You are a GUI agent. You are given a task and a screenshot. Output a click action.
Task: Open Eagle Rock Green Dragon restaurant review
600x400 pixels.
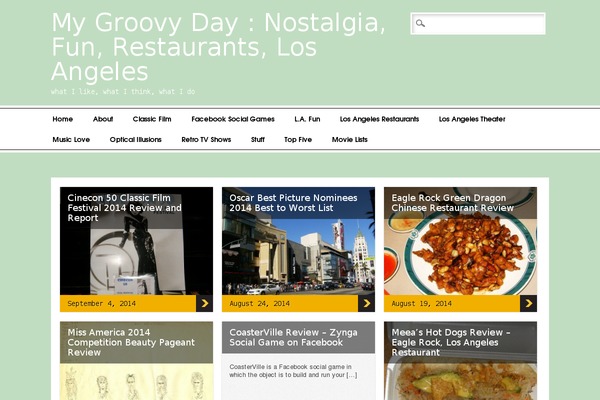click(x=452, y=203)
